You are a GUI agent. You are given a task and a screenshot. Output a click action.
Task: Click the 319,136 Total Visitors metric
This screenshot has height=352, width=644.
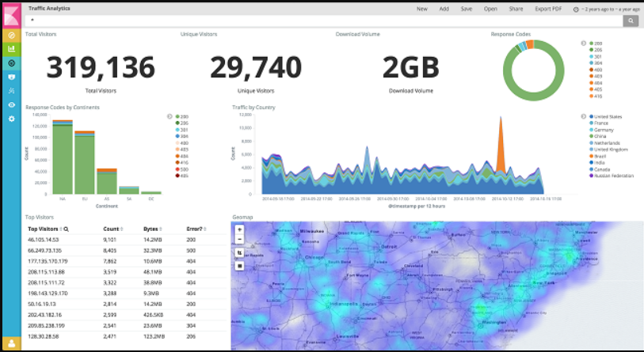[x=101, y=67]
